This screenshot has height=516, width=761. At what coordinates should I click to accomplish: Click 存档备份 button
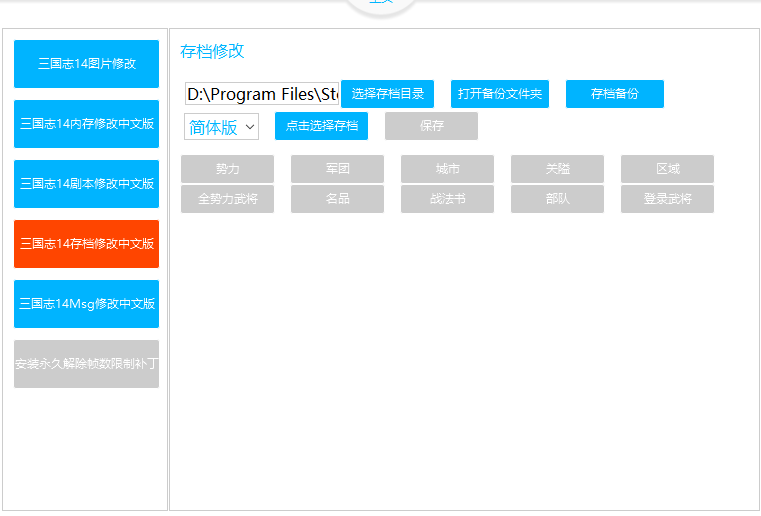click(615, 94)
